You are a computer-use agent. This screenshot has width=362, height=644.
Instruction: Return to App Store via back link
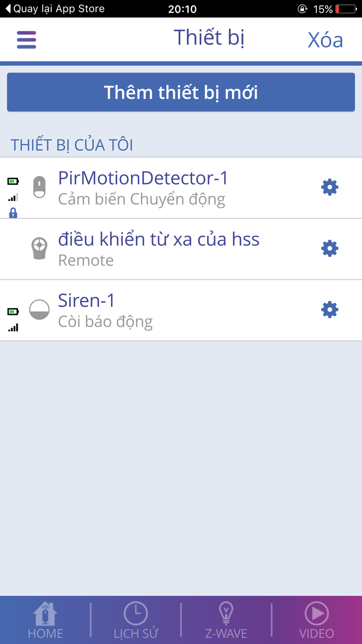pyautogui.click(x=55, y=8)
